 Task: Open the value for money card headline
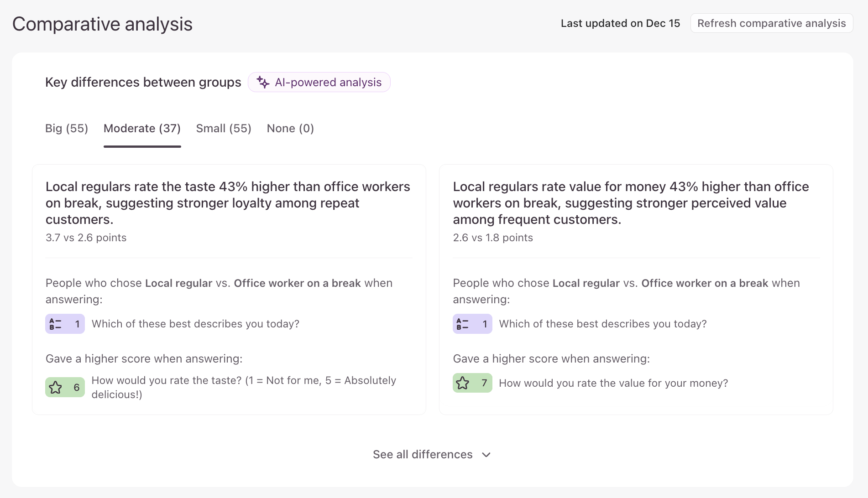pyautogui.click(x=631, y=203)
